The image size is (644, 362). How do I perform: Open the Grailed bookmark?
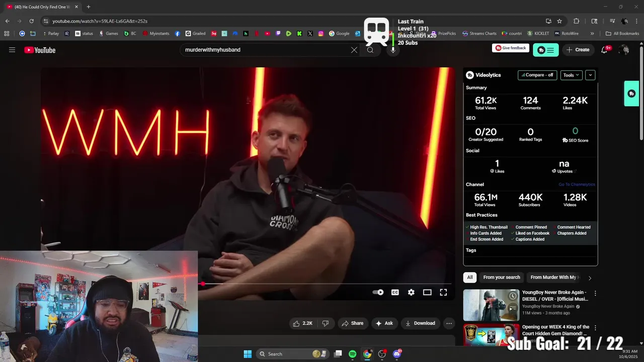195,34
